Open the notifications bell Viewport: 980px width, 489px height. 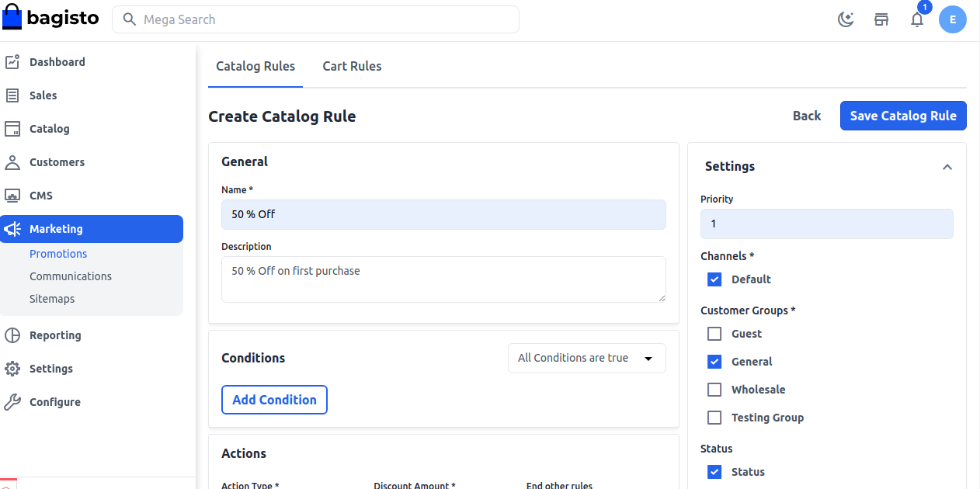click(916, 19)
